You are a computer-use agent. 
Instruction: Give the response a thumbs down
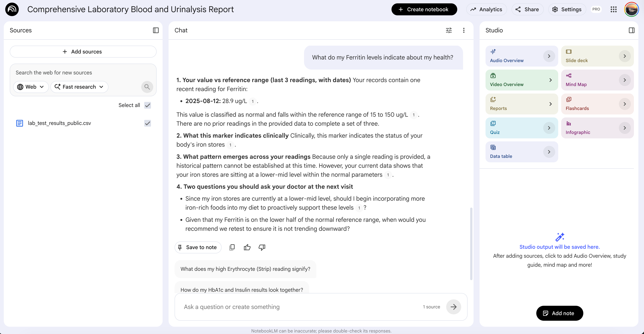(x=262, y=247)
